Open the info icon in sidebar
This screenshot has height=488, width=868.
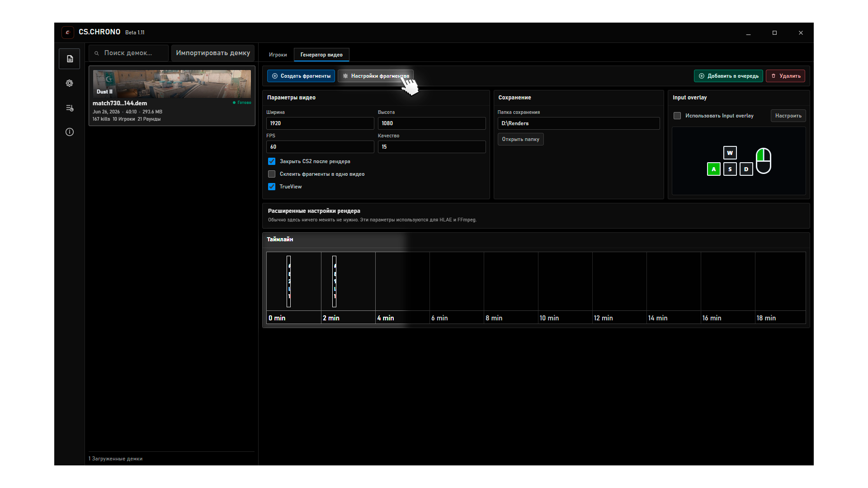(70, 132)
